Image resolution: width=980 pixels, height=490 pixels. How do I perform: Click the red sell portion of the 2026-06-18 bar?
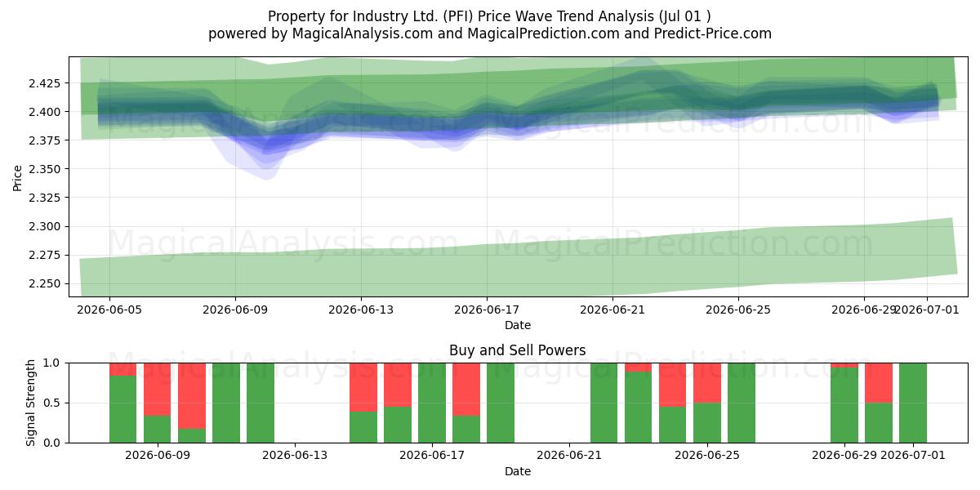point(466,390)
